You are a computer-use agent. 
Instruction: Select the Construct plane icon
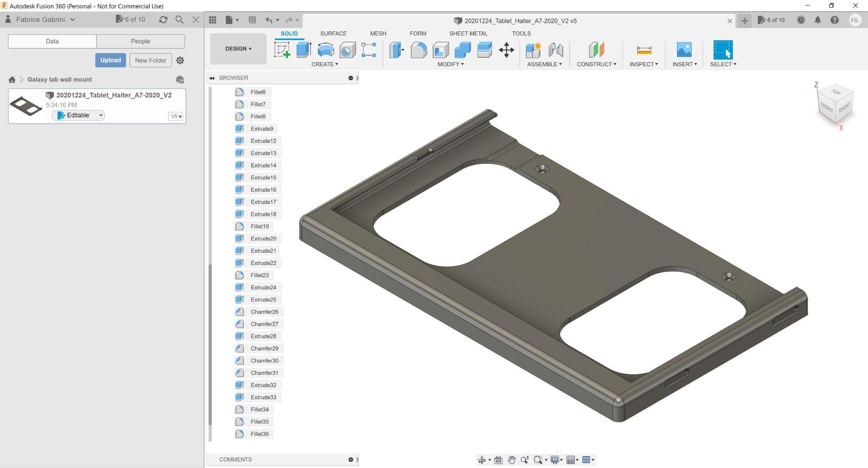coord(596,50)
